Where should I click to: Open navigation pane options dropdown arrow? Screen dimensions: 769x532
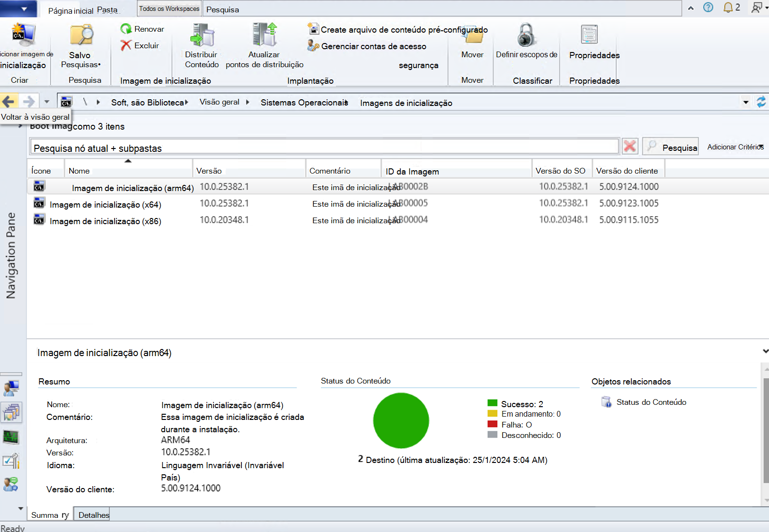coord(20,509)
